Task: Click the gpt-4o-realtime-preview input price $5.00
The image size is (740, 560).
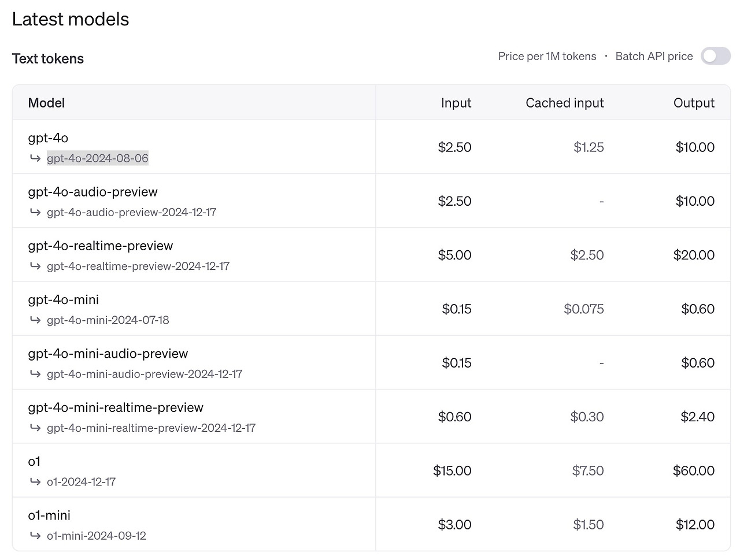Action: coord(454,255)
